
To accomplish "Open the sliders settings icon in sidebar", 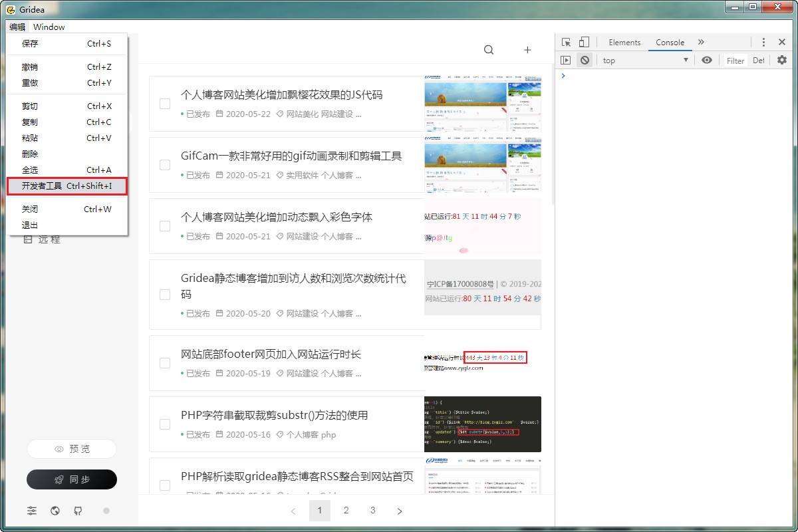I will (x=32, y=511).
